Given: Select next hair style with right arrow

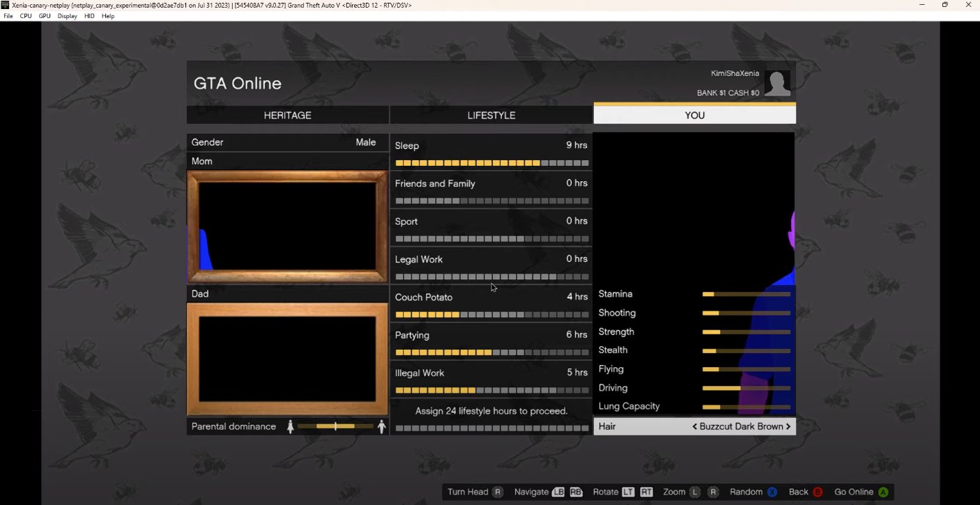Looking at the screenshot, I should click(788, 426).
